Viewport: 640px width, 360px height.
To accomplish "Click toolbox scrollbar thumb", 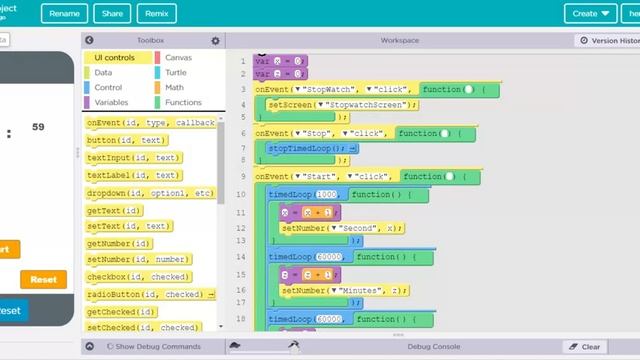I will click(221, 163).
